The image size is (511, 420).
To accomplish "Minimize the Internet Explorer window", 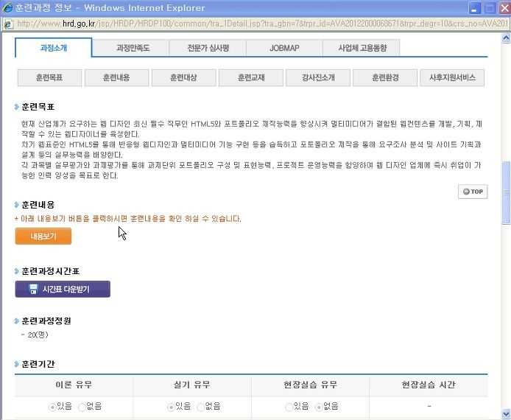I will click(475, 8).
